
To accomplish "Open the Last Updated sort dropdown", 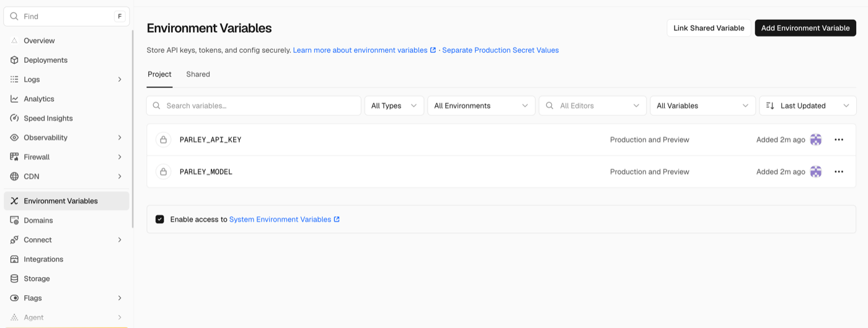I will (x=808, y=106).
